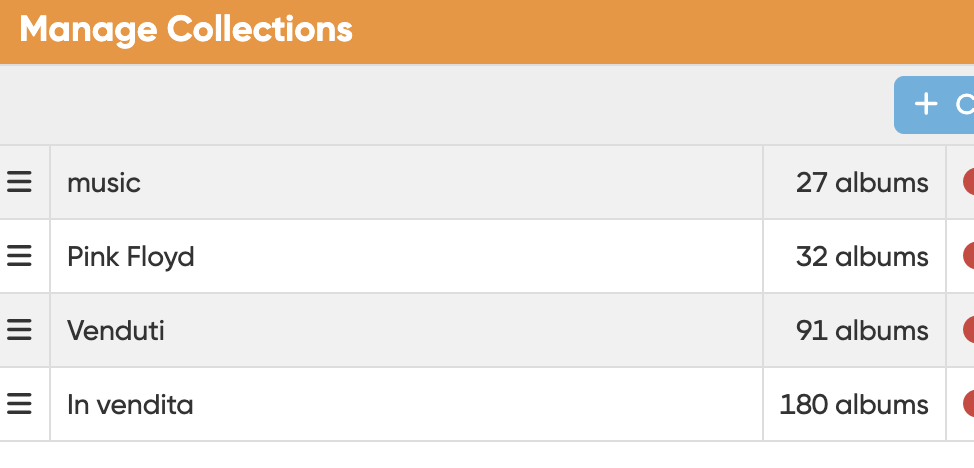Select the In vendita collection name
The height and width of the screenshot is (468, 974).
(130, 405)
